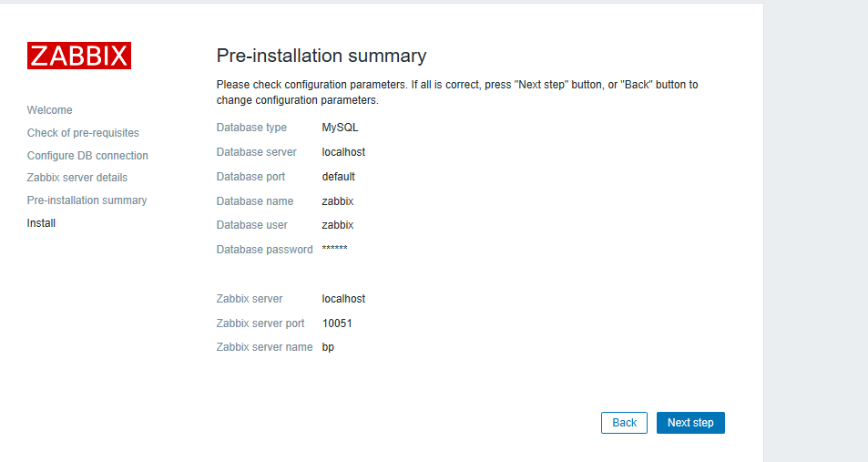Image resolution: width=868 pixels, height=462 pixels.
Task: Click the Database port default value
Action: 338,176
